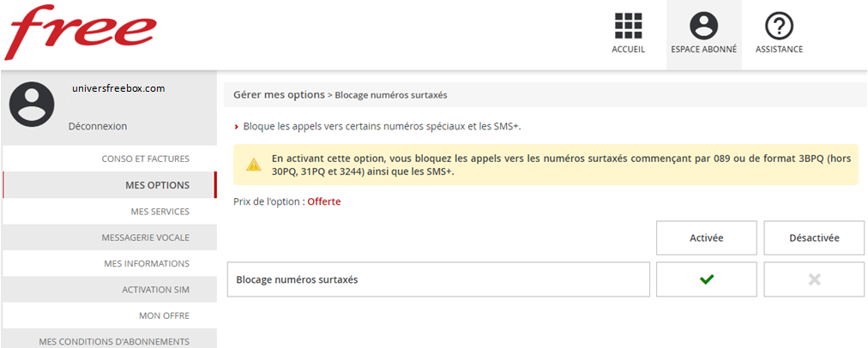Open Espace Abonné profile icon

pyautogui.click(x=703, y=26)
